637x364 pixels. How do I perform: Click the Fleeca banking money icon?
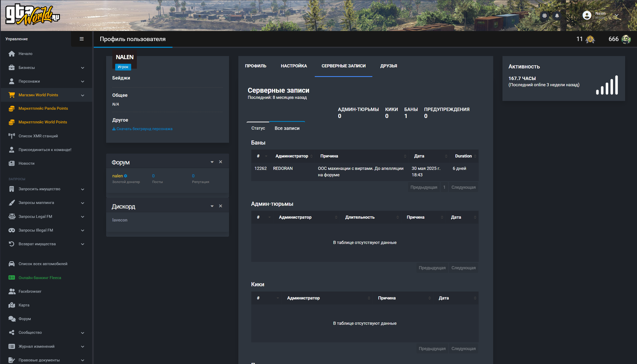point(12,278)
